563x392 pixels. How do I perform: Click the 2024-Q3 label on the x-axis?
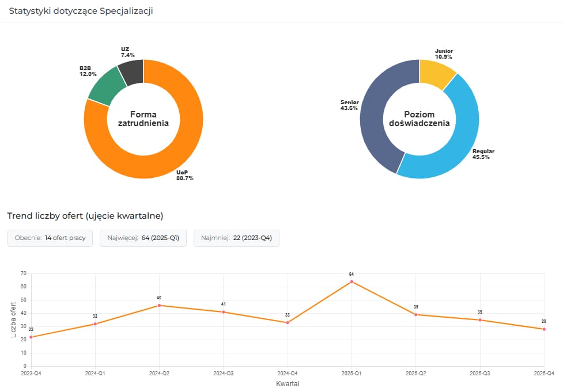pos(223,374)
